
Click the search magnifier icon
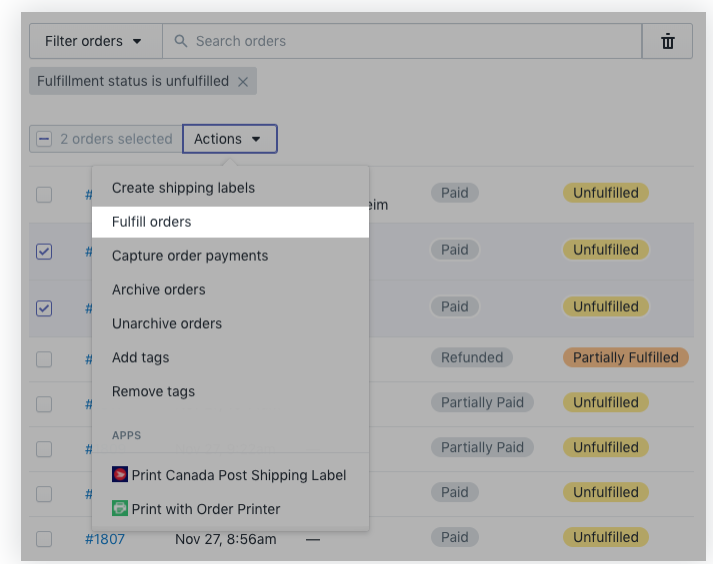tap(181, 41)
